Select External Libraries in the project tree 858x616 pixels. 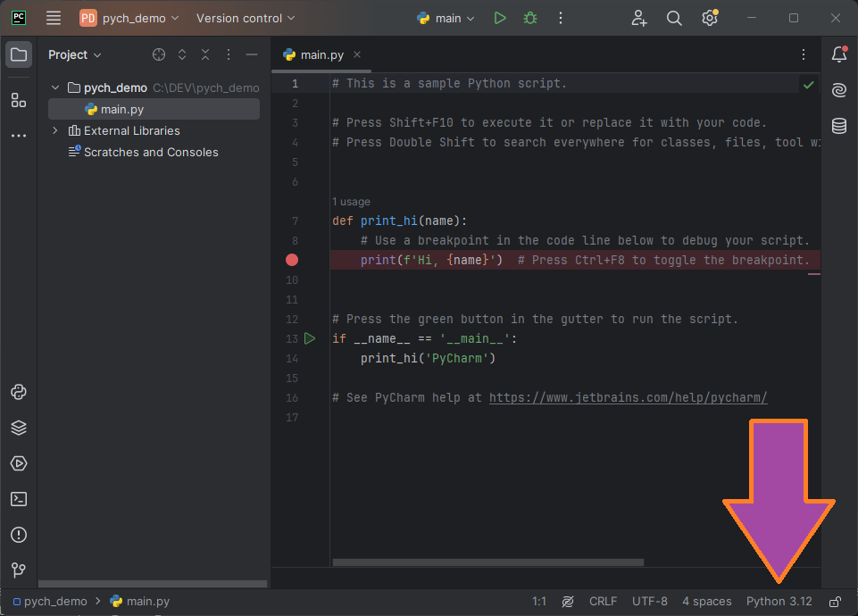(124, 130)
